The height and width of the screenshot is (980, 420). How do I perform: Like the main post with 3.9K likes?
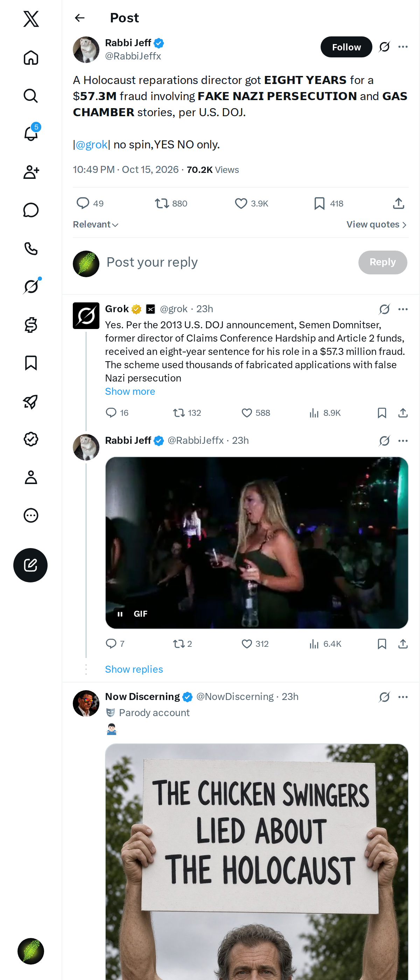click(x=251, y=204)
